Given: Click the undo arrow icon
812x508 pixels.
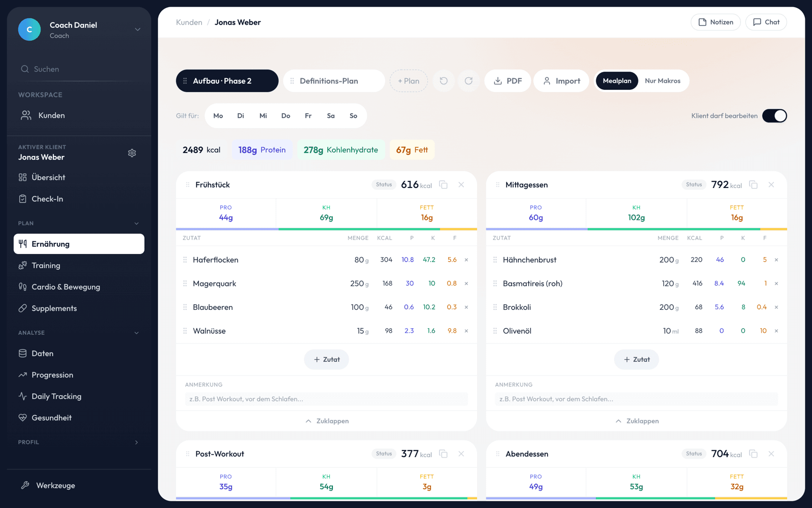Looking at the screenshot, I should [x=444, y=81].
